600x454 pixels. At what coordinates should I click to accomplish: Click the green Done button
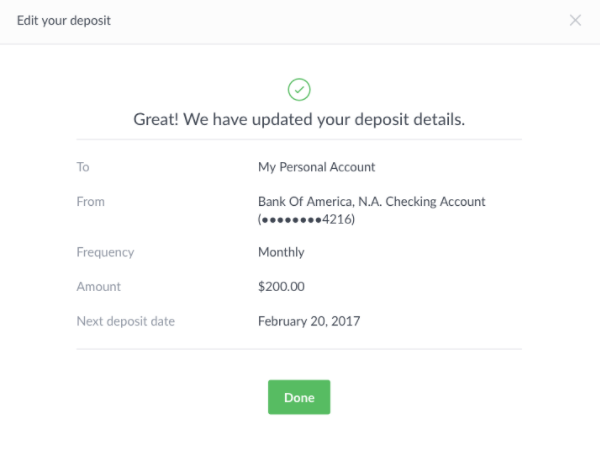pos(299,397)
